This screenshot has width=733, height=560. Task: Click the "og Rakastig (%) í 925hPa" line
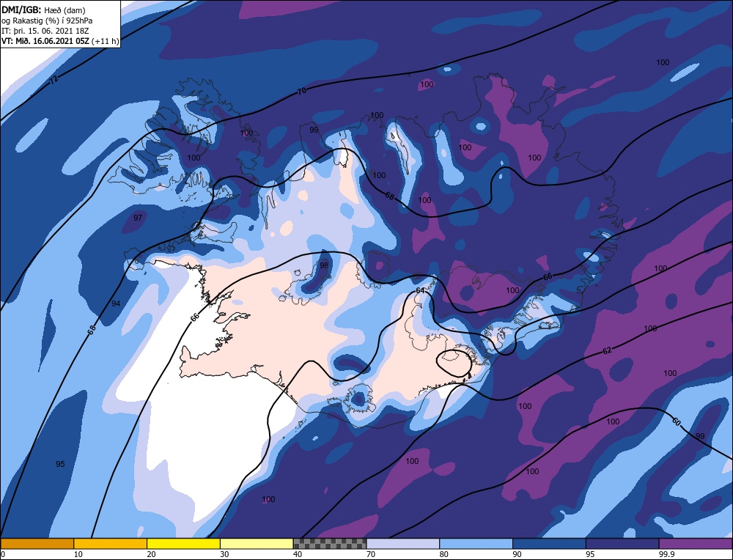click(x=47, y=21)
